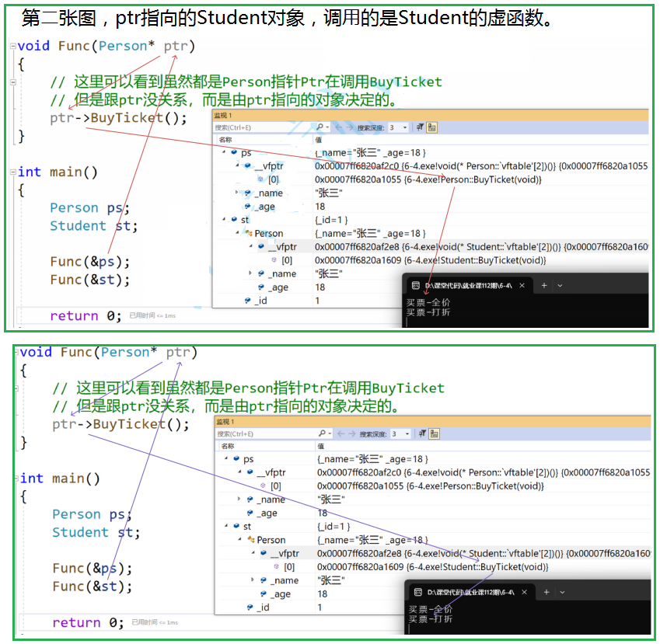
Task: Click the filter pin icon in lower Watch toolbar
Action: tap(422, 433)
